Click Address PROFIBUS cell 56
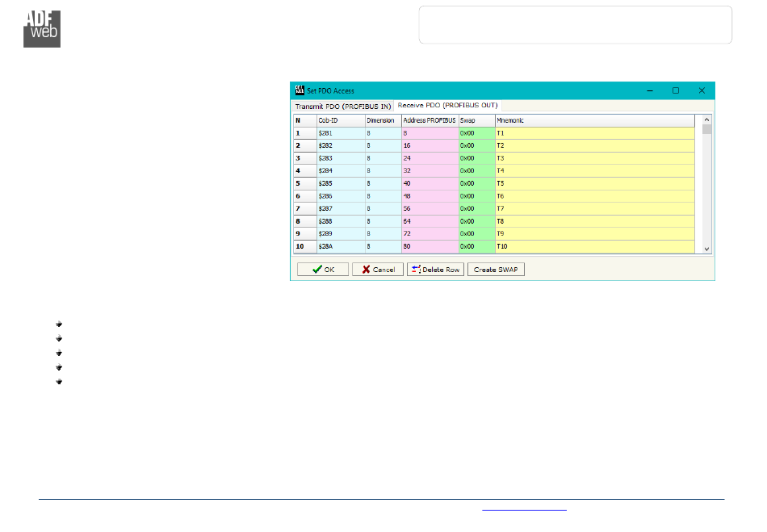This screenshot has width=767, height=532. tap(430, 209)
